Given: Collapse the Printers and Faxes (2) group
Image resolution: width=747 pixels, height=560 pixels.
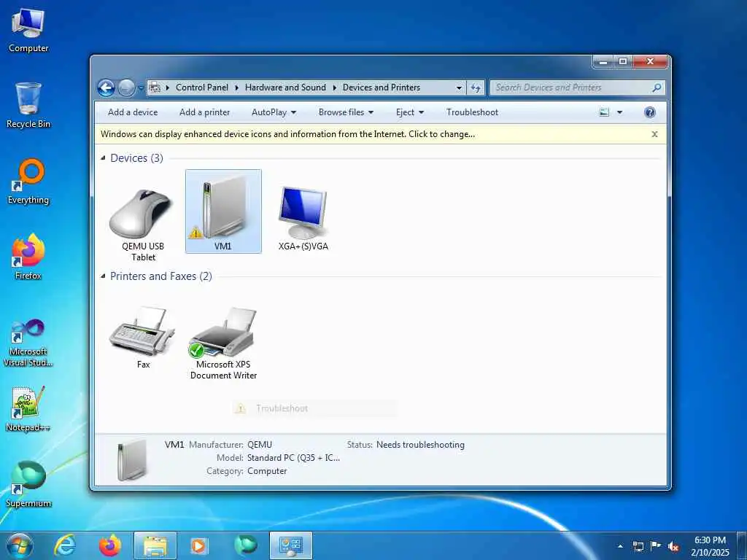Looking at the screenshot, I should (x=103, y=276).
